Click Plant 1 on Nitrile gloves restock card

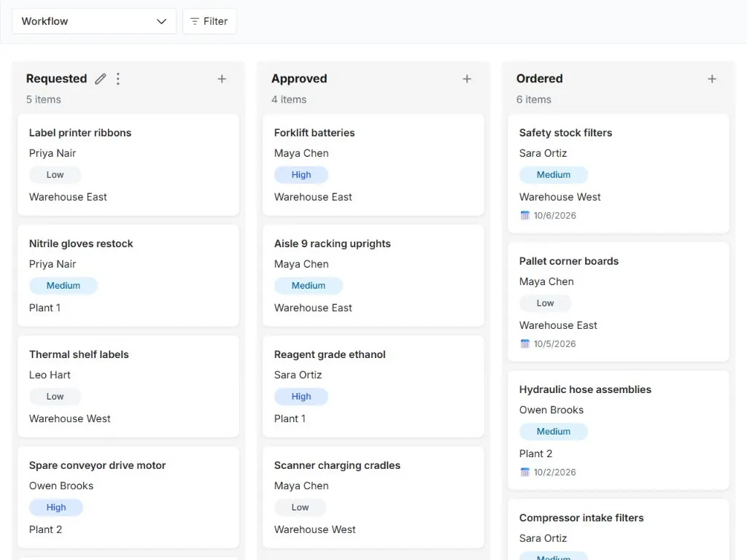tap(44, 308)
